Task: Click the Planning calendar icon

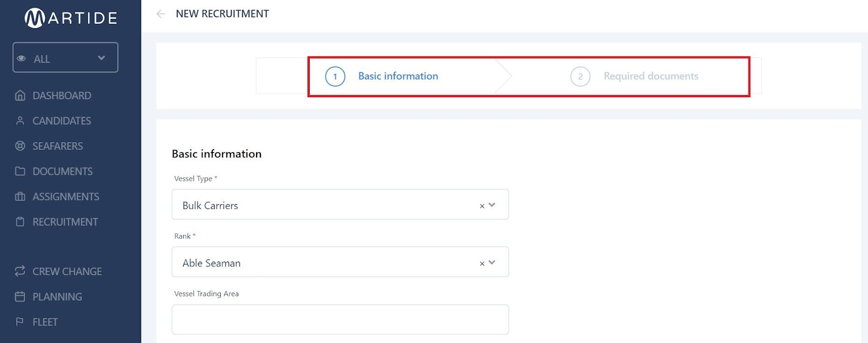Action: [x=20, y=296]
